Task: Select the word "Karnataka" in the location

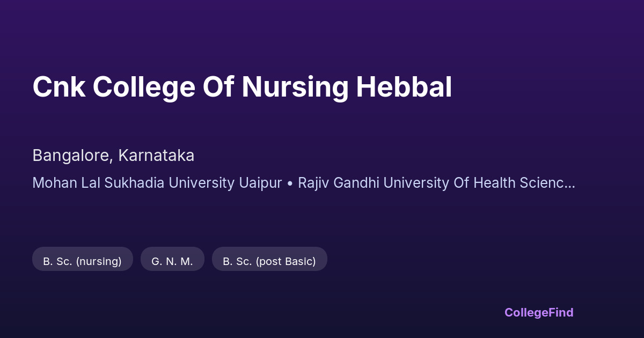Action: 156,156
